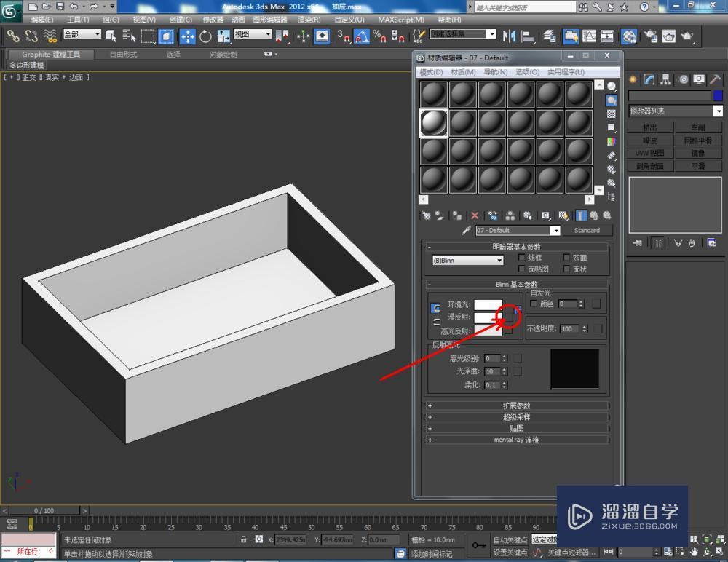Click the Assign Material to Selection icon

456,215
